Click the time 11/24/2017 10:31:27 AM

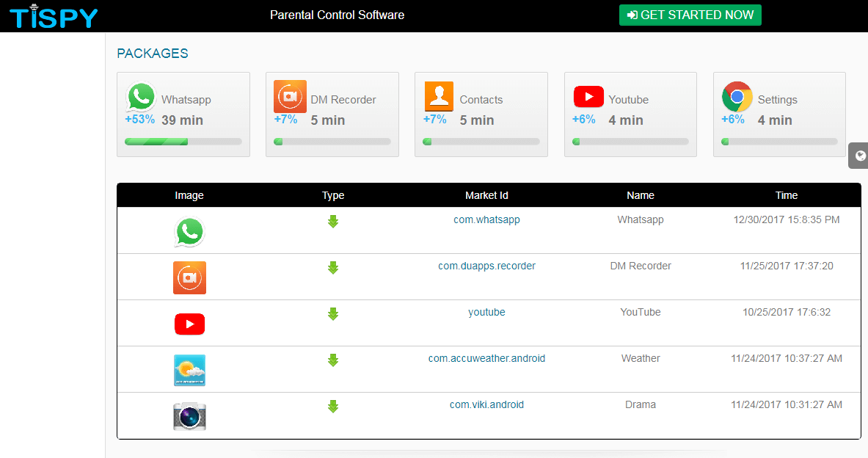click(x=787, y=405)
